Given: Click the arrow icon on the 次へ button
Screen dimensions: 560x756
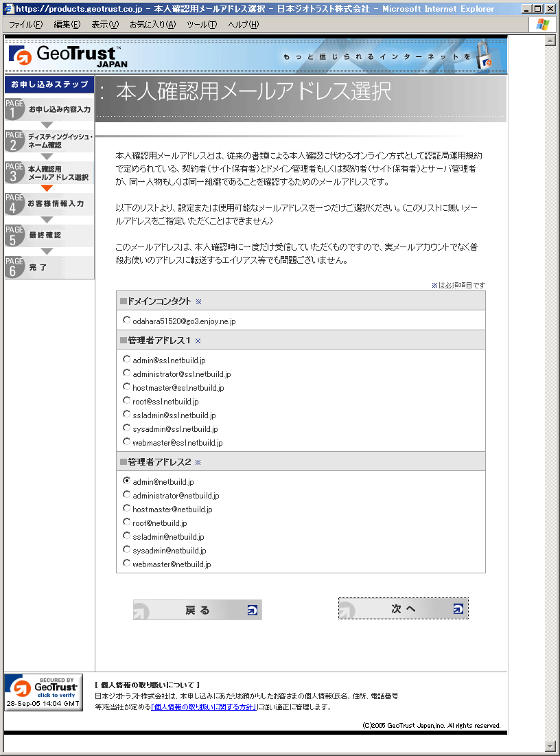Looking at the screenshot, I should (x=458, y=609).
